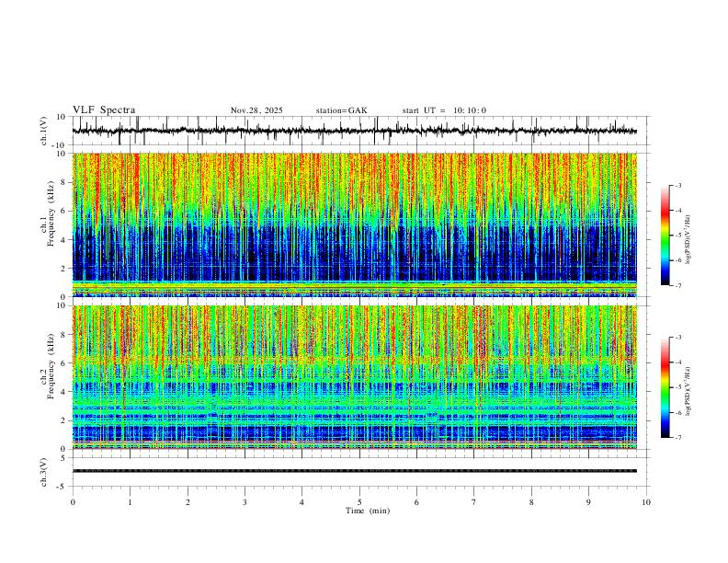Select the ch.2 "Frequency (kHz)" axis label
Screen dimensions: 728x563
pyautogui.click(x=51, y=366)
